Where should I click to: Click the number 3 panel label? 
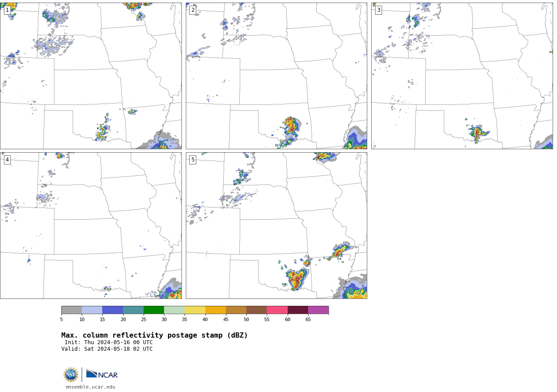coord(379,10)
